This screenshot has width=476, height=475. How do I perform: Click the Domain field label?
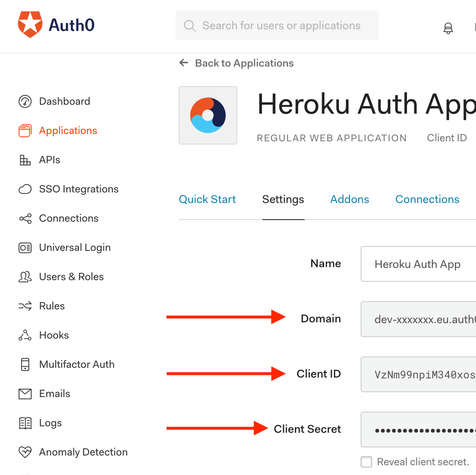pos(321,319)
